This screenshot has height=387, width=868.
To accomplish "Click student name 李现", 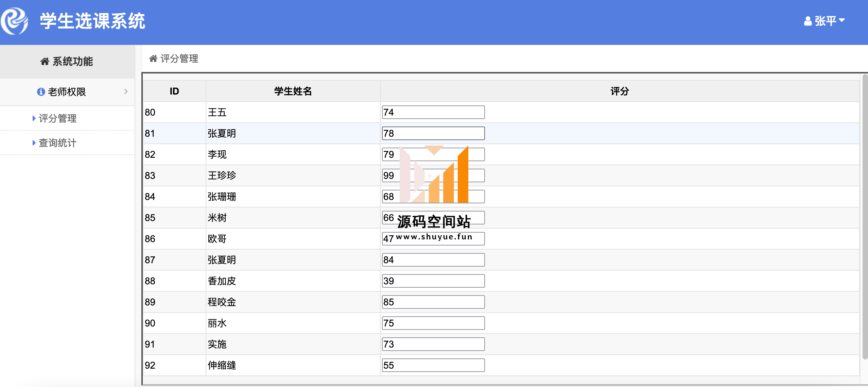I will point(217,154).
